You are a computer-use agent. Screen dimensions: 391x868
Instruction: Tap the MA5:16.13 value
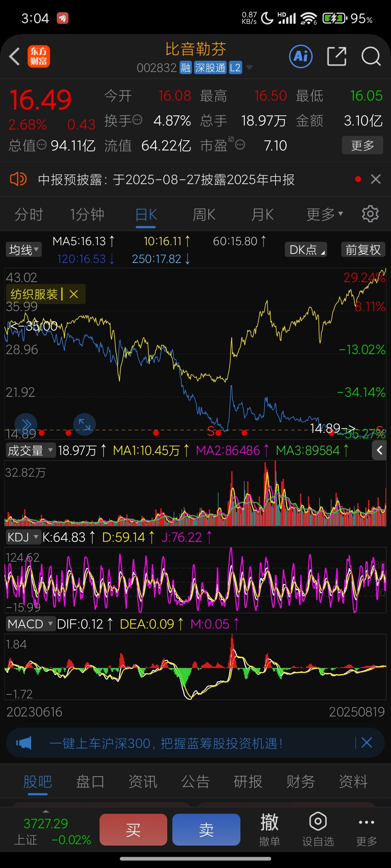(x=79, y=241)
